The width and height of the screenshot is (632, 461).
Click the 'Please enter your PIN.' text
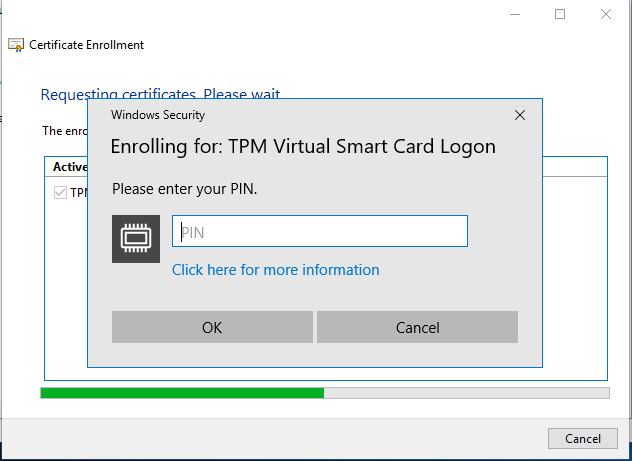(185, 189)
